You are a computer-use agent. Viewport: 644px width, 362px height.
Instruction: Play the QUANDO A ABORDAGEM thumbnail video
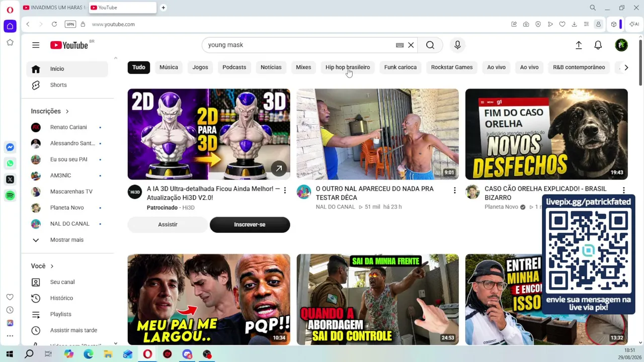[x=377, y=300]
